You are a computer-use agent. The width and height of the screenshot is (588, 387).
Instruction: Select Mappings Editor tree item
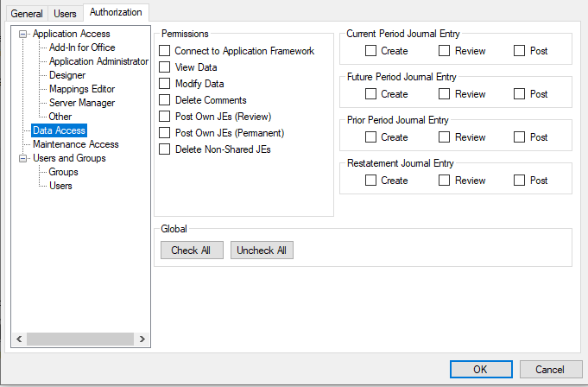pyautogui.click(x=81, y=89)
